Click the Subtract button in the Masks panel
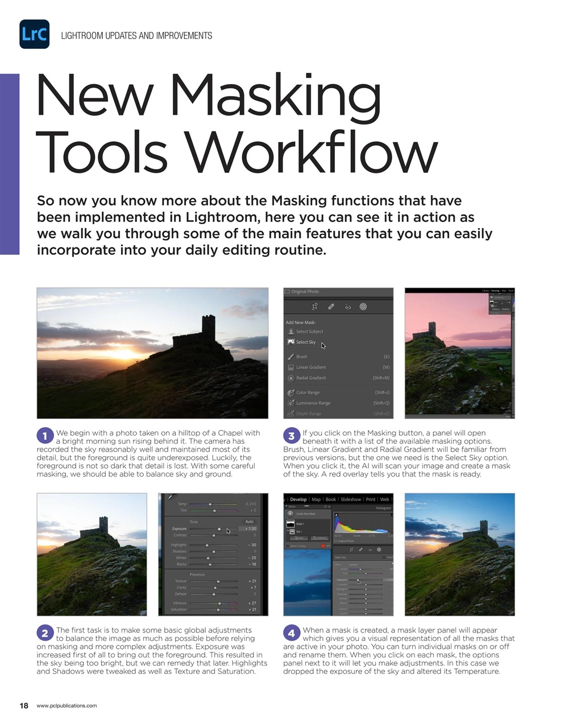Viewport: 564px width, 728px height. [320, 537]
